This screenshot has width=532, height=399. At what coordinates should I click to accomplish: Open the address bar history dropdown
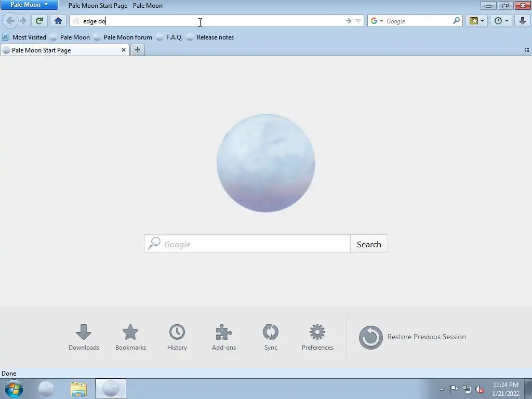click(358, 21)
